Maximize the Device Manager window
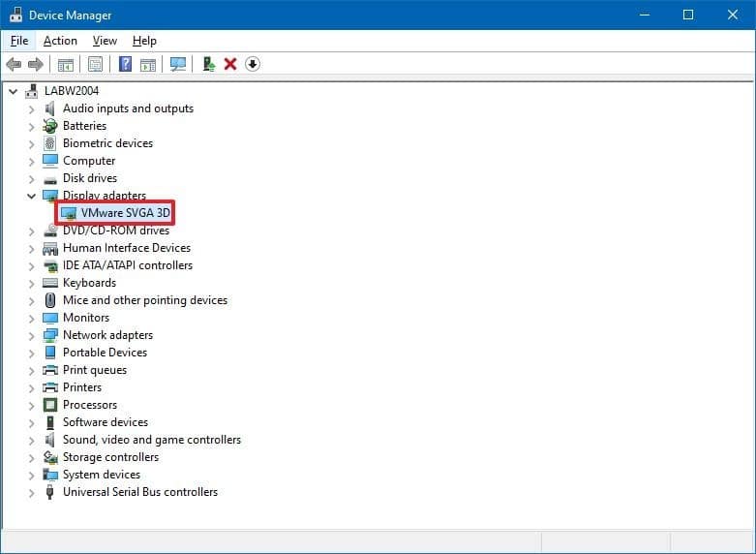Viewport: 756px width, 554px height. pyautogui.click(x=688, y=15)
